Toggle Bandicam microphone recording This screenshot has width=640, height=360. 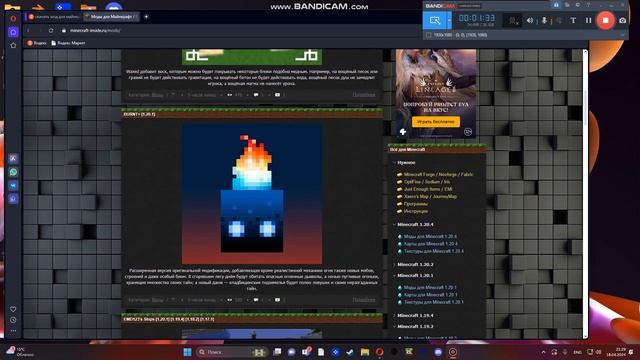[544, 20]
